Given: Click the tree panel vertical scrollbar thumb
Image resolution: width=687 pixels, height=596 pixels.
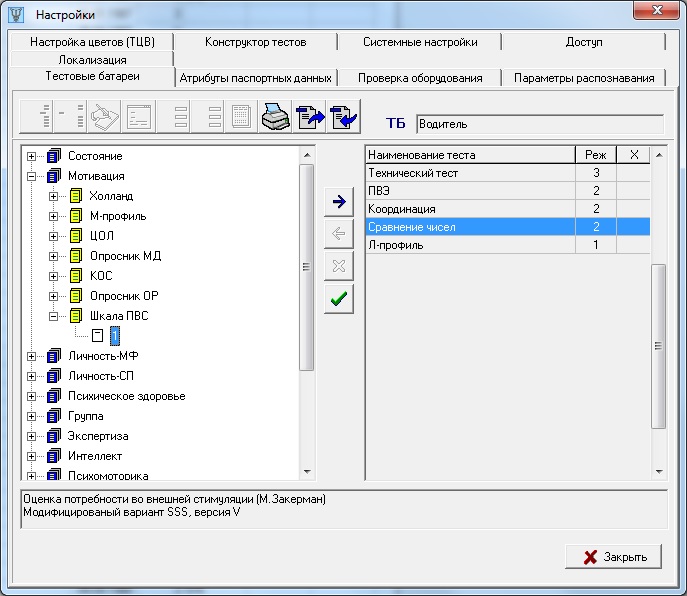Looking at the screenshot, I should point(307,266).
